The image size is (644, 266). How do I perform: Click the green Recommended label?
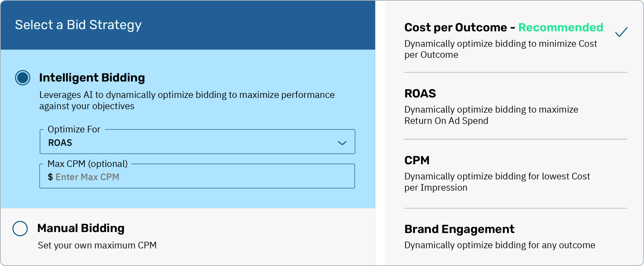[x=561, y=28]
